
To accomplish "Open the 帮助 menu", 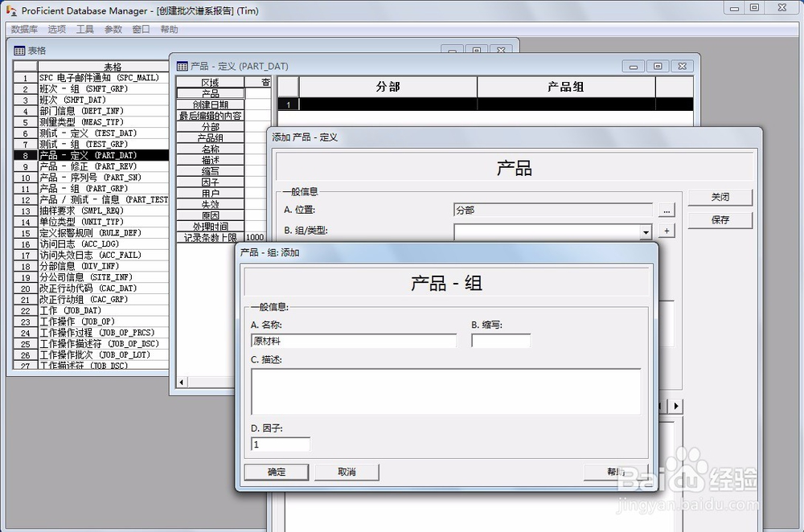I will [169, 29].
